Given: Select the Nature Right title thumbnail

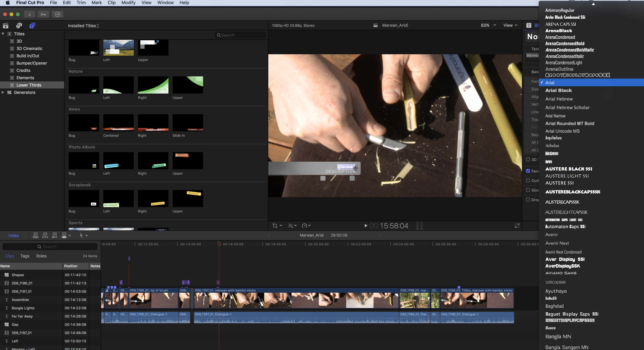Looking at the screenshot, I should [153, 85].
